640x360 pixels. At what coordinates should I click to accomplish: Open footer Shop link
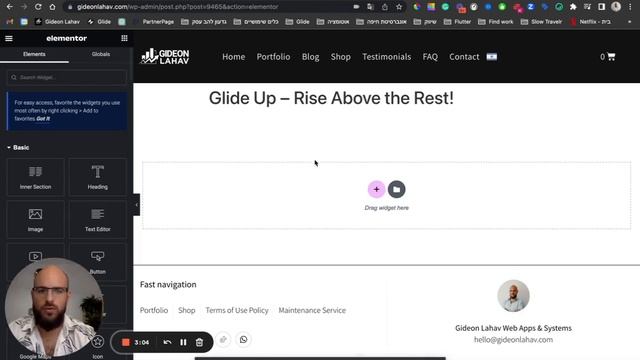tap(187, 310)
